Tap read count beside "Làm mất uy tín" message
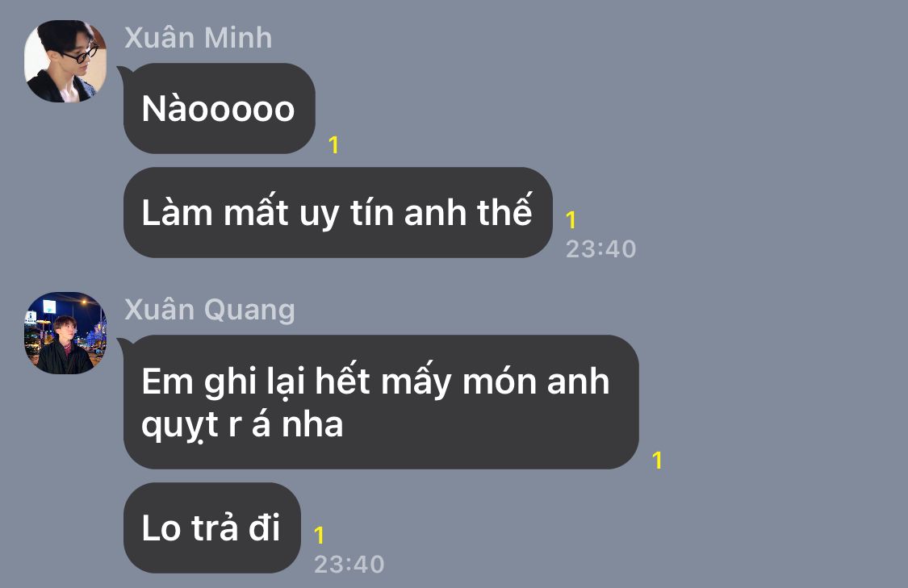Image resolution: width=908 pixels, height=588 pixels. [x=571, y=220]
